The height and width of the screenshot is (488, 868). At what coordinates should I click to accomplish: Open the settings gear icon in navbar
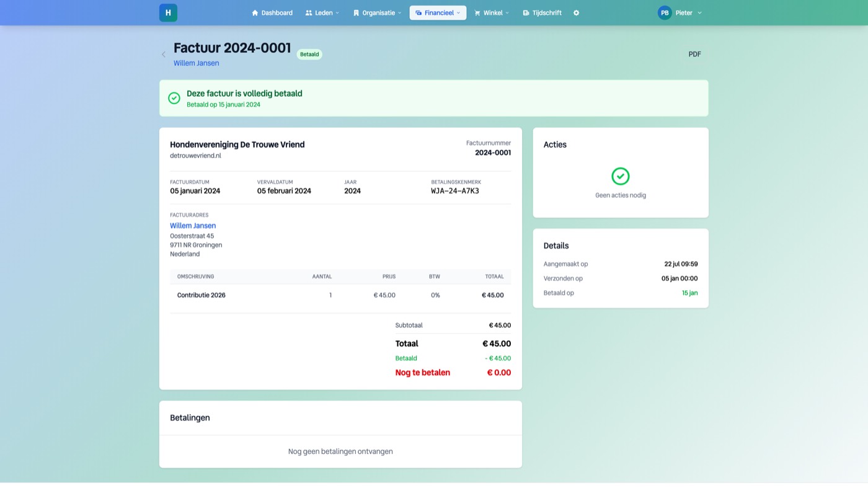(576, 12)
